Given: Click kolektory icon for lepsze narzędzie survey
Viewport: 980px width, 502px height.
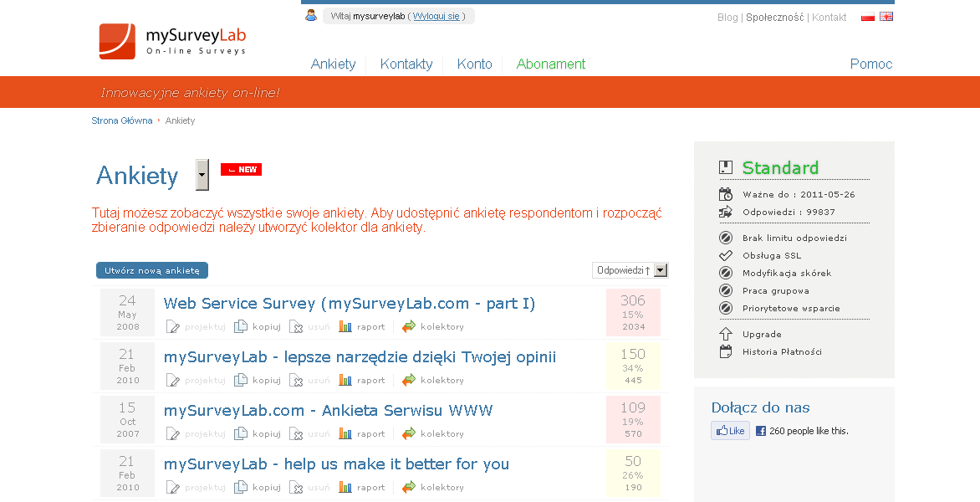Looking at the screenshot, I should tap(409, 380).
